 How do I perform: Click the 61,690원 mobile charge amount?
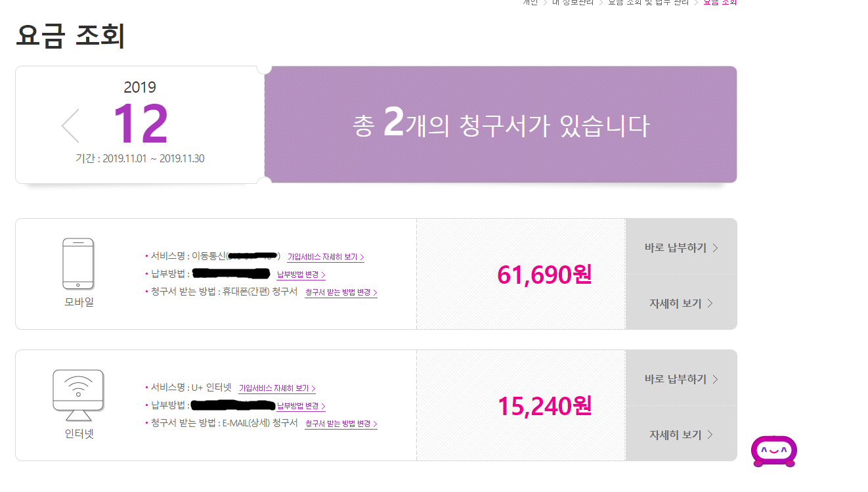(x=544, y=275)
